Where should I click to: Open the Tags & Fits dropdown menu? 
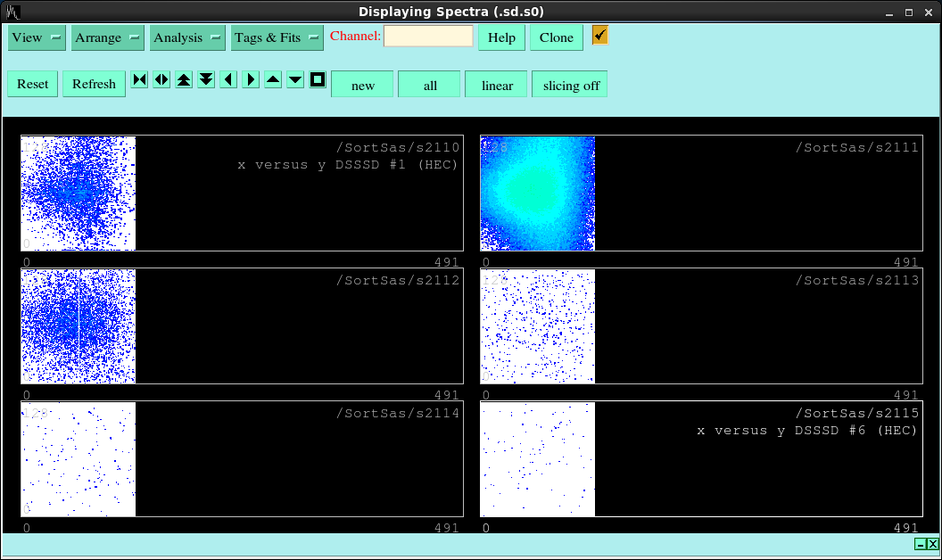coord(277,37)
